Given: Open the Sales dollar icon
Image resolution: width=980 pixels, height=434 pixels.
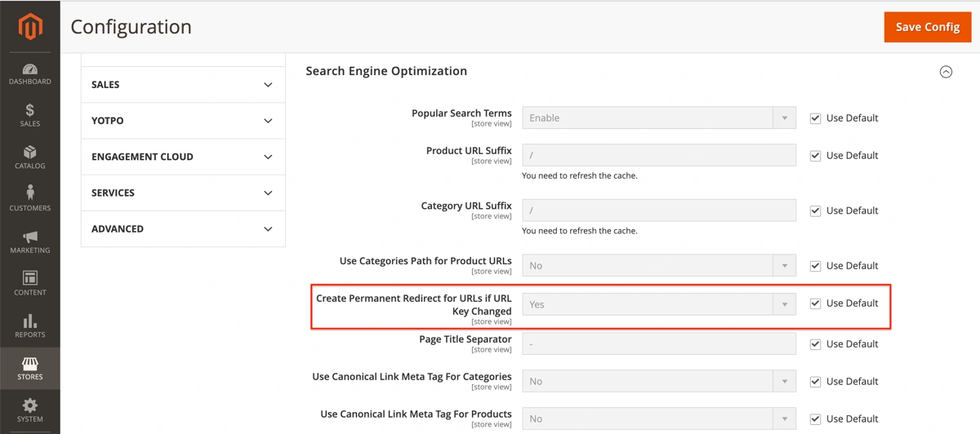Looking at the screenshot, I should (30, 111).
